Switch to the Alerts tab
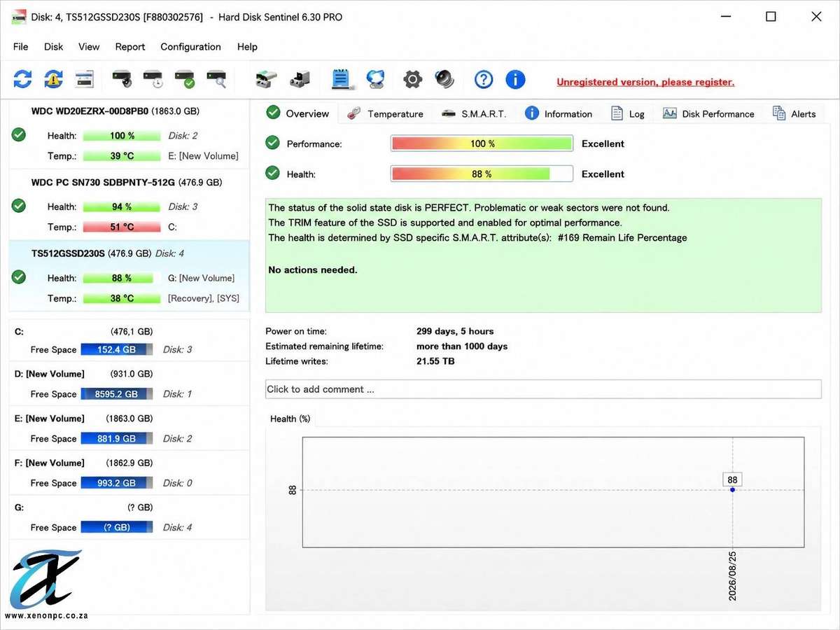 click(x=794, y=114)
